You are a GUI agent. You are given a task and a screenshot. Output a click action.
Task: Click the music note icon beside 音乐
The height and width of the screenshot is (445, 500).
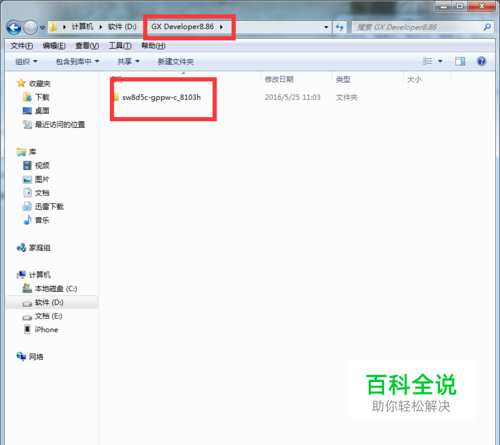[27, 220]
